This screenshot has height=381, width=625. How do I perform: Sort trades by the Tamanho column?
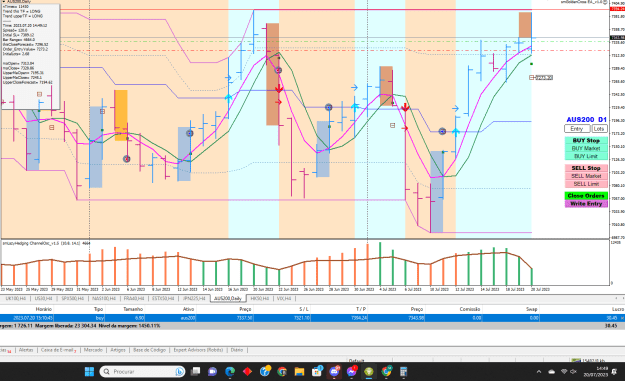coord(133,309)
